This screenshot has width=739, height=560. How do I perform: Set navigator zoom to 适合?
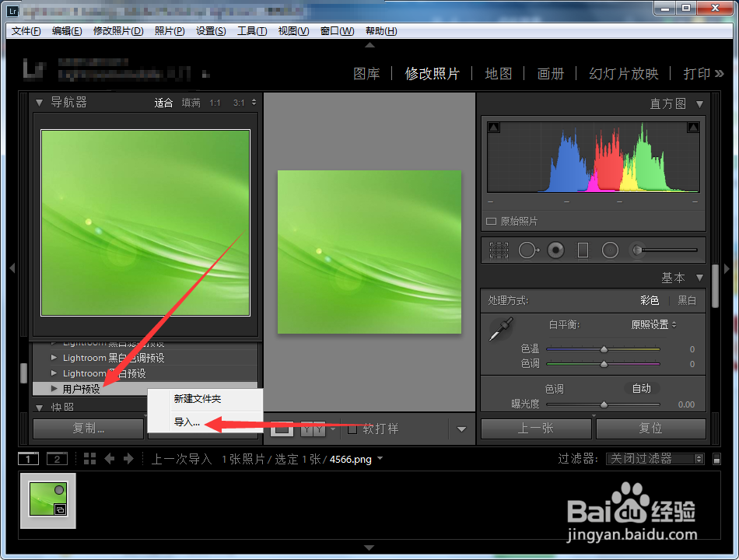163,103
